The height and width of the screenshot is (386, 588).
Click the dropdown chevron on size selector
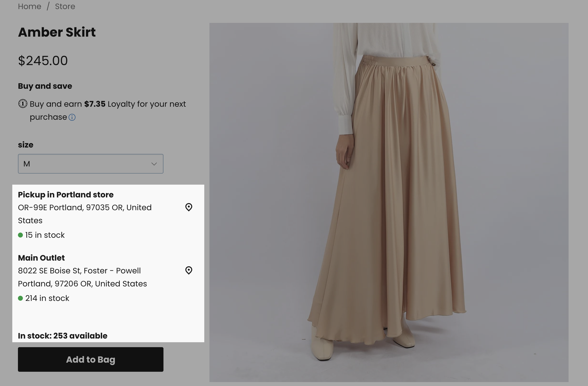[154, 163]
